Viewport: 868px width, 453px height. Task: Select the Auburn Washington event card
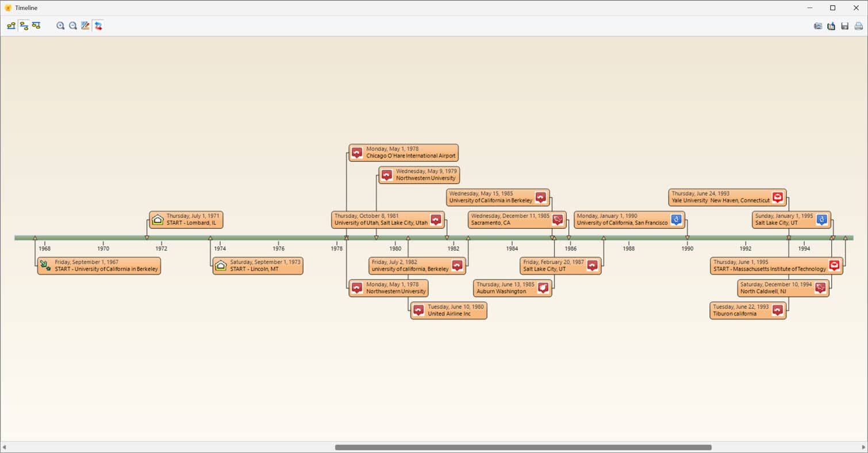513,288
